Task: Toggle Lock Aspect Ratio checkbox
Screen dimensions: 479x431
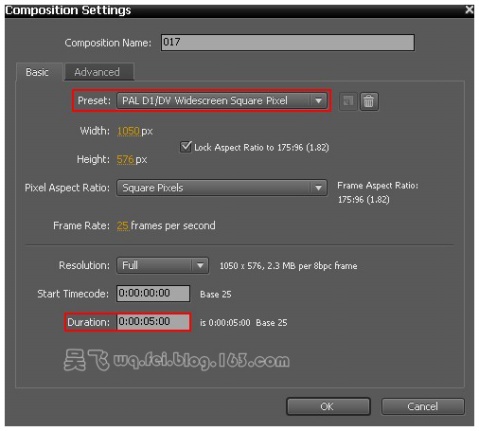Action: pos(185,147)
